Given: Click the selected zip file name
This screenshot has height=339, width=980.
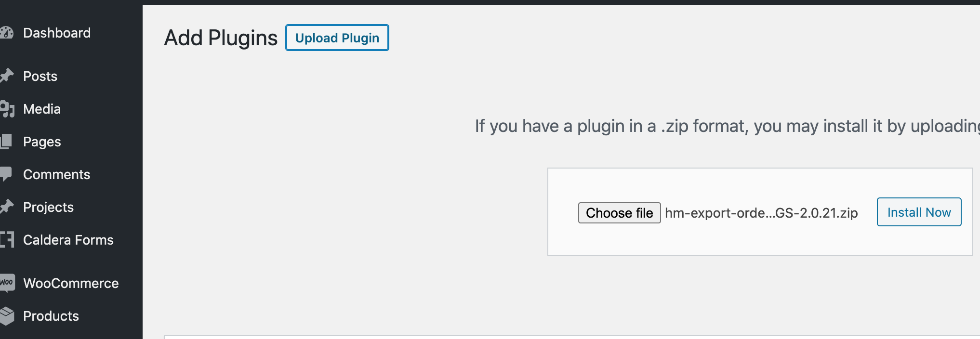Looking at the screenshot, I should pos(761,213).
